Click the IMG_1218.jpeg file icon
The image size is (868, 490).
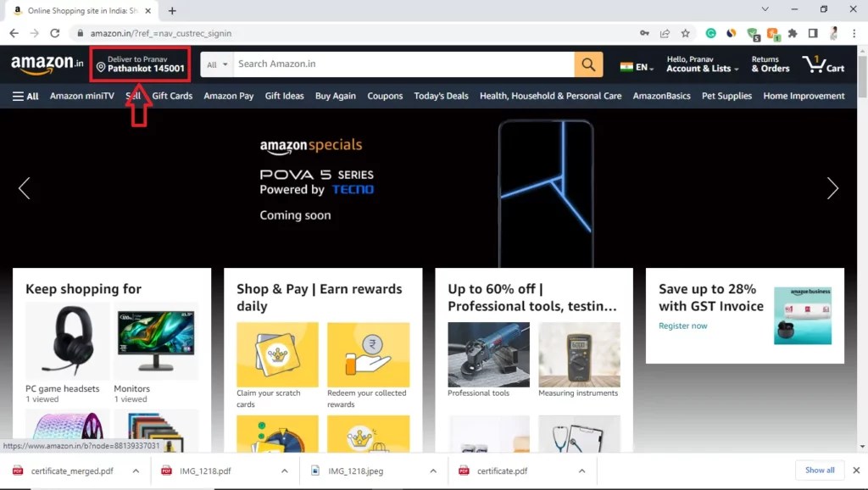pos(315,471)
